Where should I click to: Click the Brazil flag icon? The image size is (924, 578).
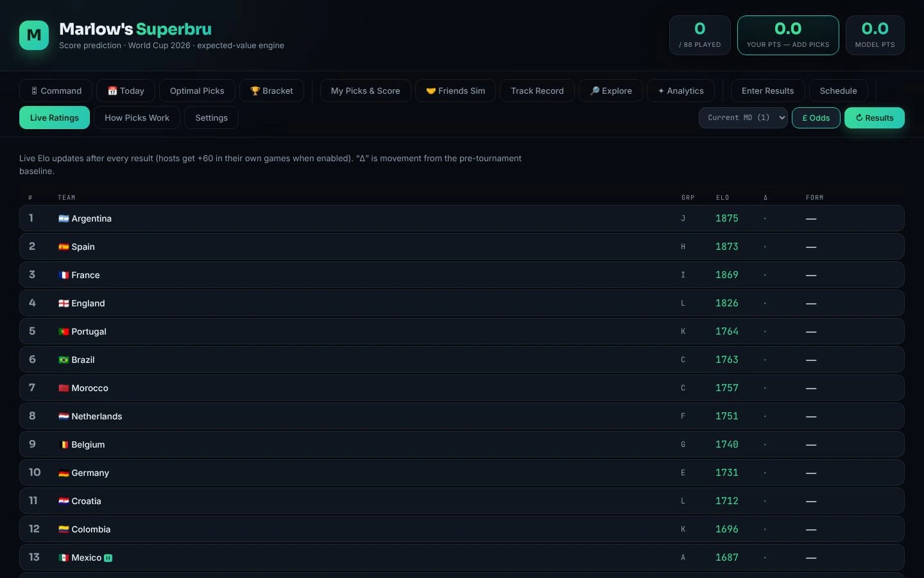tap(64, 360)
